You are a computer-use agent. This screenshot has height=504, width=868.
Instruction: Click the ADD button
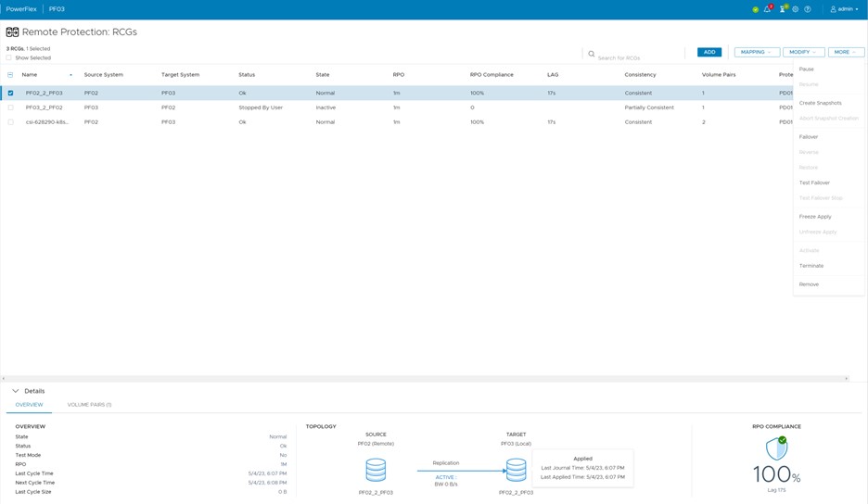click(708, 52)
